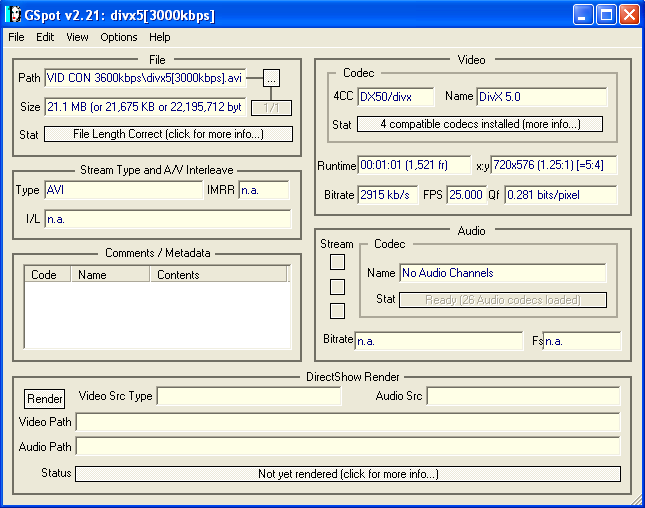The image size is (645, 508).
Task: Click the x:y field showing 720x576
Action: [554, 165]
